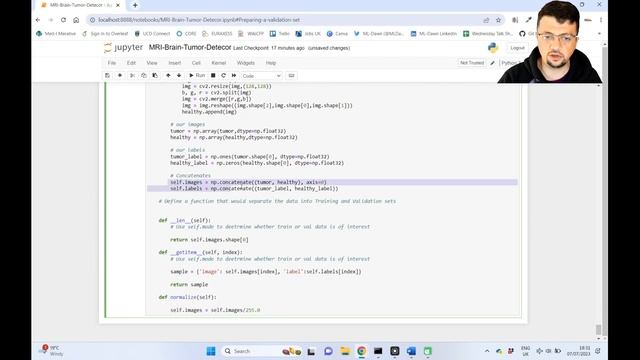Viewport: 640px width, 360px height.
Task: Open the Trello bookmark
Action: coord(280,33)
